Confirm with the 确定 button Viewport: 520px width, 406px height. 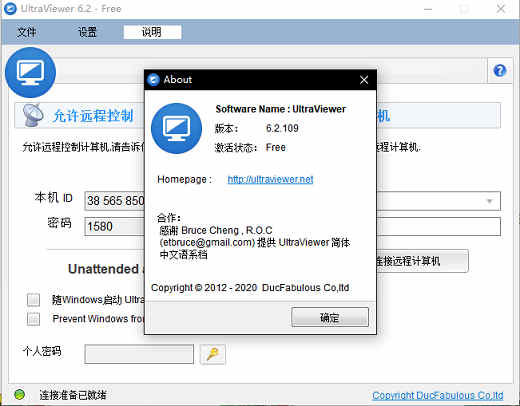[x=330, y=317]
